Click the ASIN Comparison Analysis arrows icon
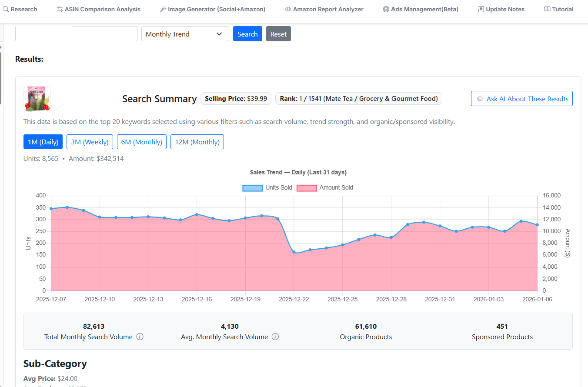The image size is (588, 387). (x=60, y=9)
